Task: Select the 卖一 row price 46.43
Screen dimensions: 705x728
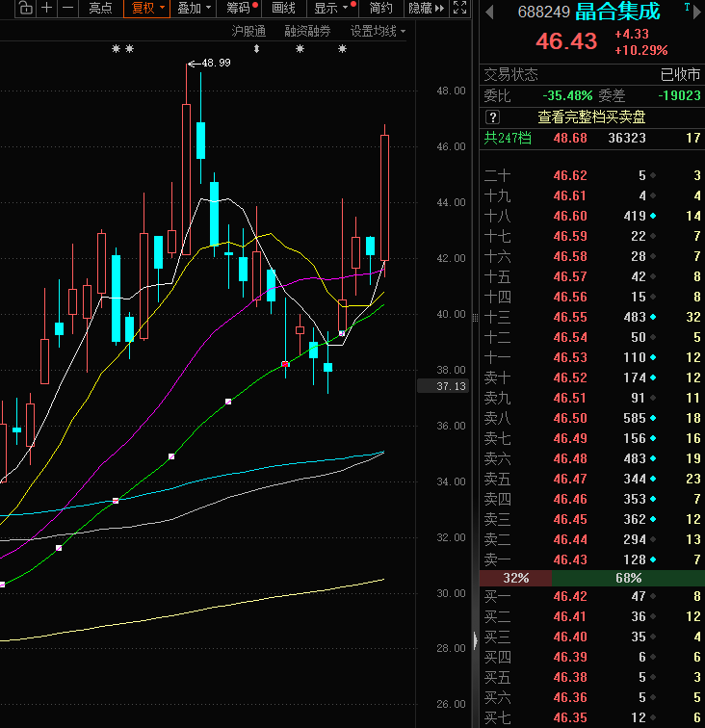Action: click(x=570, y=559)
